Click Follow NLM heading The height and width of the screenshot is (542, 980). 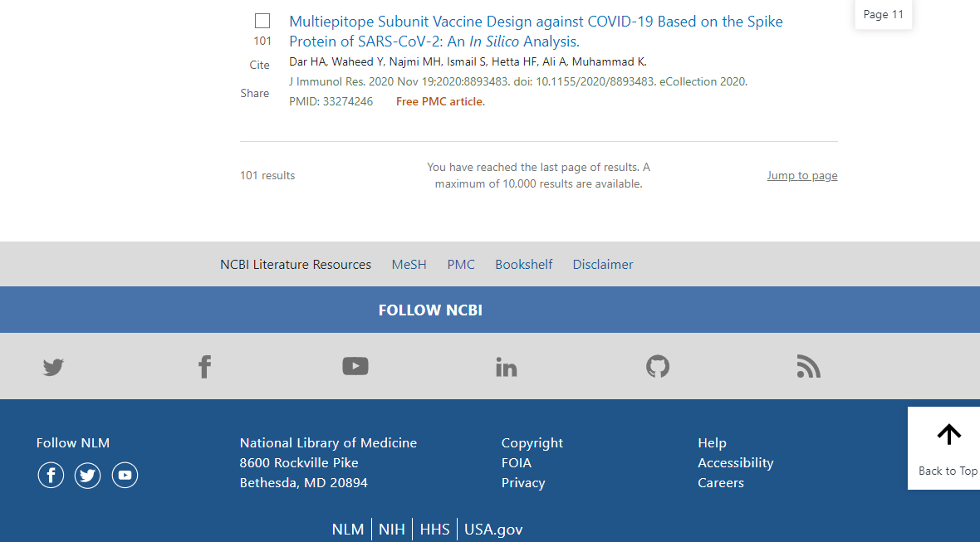72,442
